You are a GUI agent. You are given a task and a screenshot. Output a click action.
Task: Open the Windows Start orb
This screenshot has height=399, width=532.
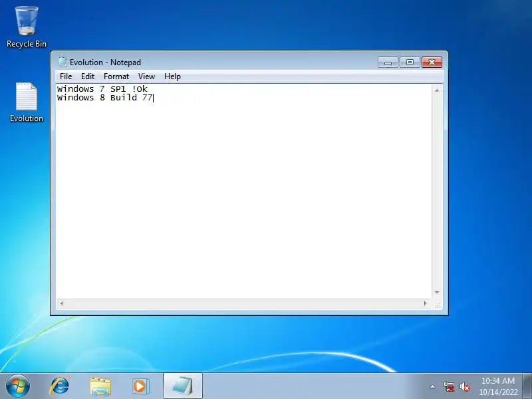18,386
